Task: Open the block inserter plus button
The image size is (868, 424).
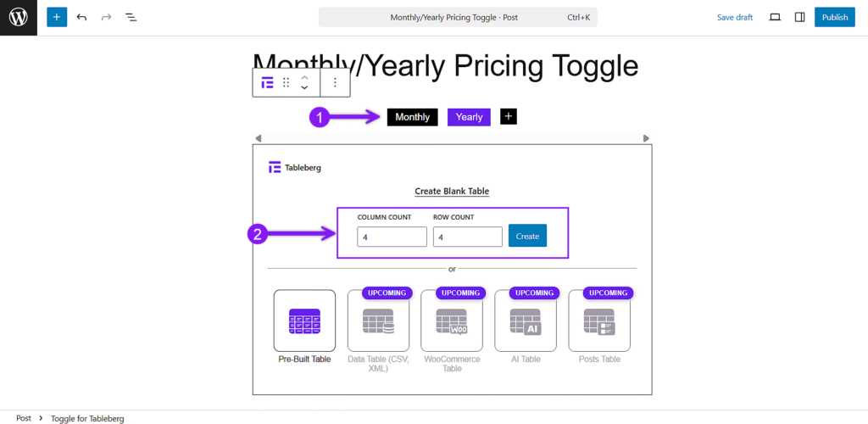Action: pyautogui.click(x=57, y=17)
